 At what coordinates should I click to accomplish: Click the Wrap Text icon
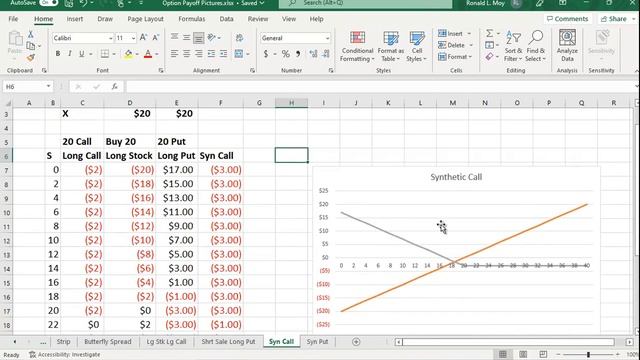pos(240,38)
